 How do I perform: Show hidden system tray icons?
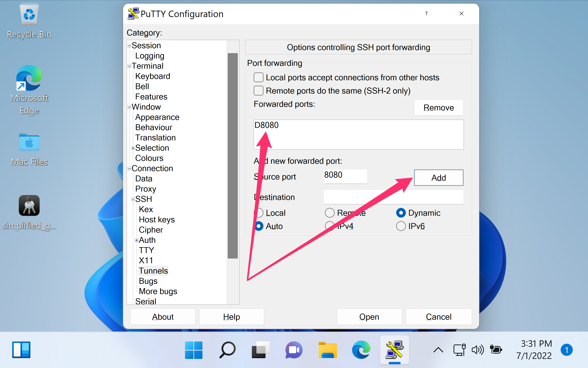[438, 350]
